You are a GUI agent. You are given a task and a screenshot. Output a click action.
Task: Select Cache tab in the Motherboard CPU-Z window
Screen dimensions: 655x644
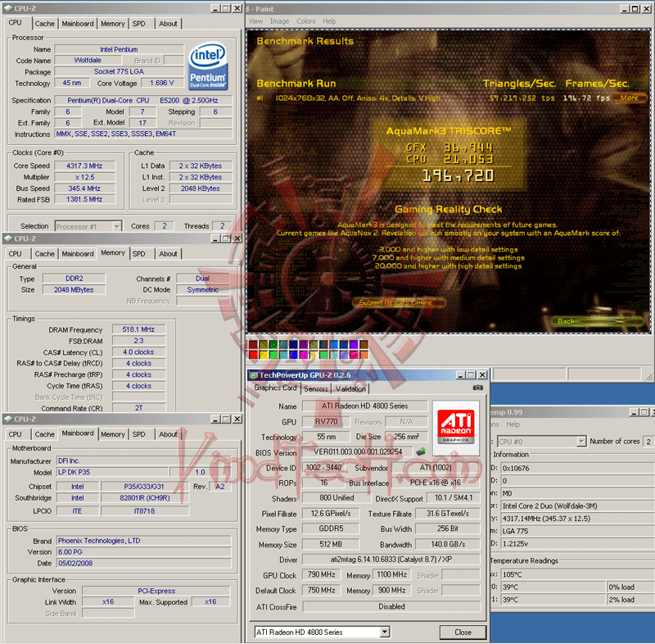(45, 434)
